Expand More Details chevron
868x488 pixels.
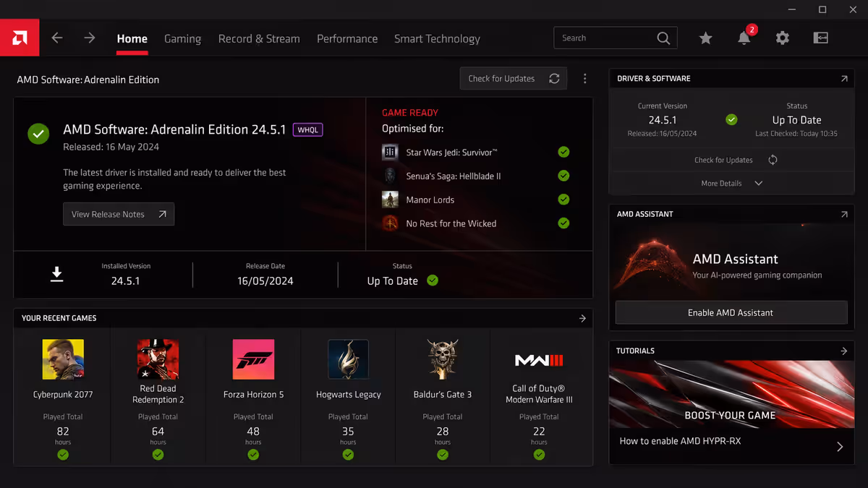pyautogui.click(x=758, y=184)
